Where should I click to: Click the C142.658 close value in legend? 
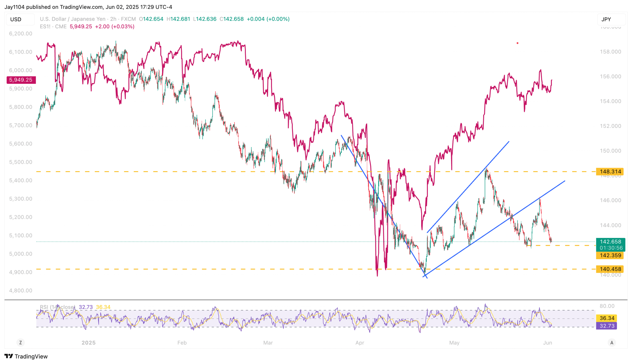(x=231, y=19)
